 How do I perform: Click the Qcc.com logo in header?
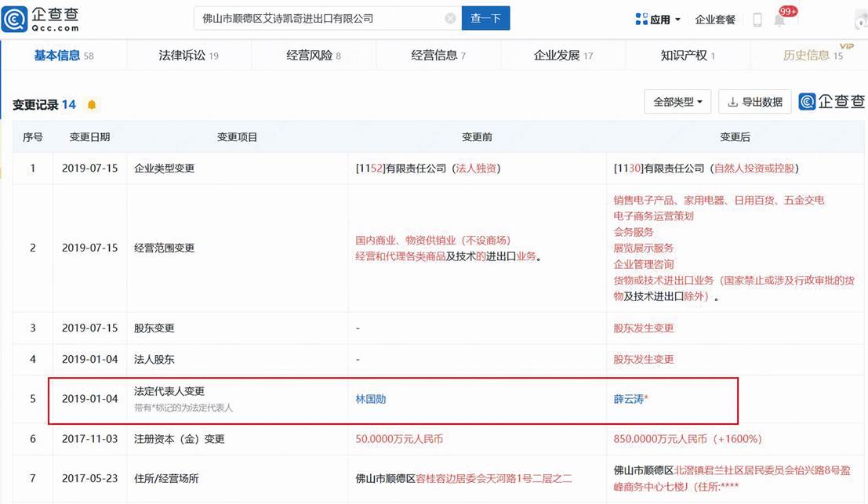point(41,18)
